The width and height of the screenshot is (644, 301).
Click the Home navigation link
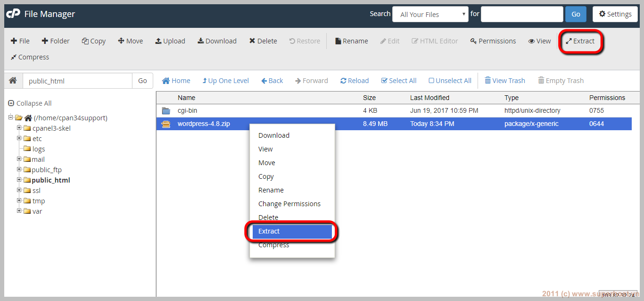coord(176,81)
